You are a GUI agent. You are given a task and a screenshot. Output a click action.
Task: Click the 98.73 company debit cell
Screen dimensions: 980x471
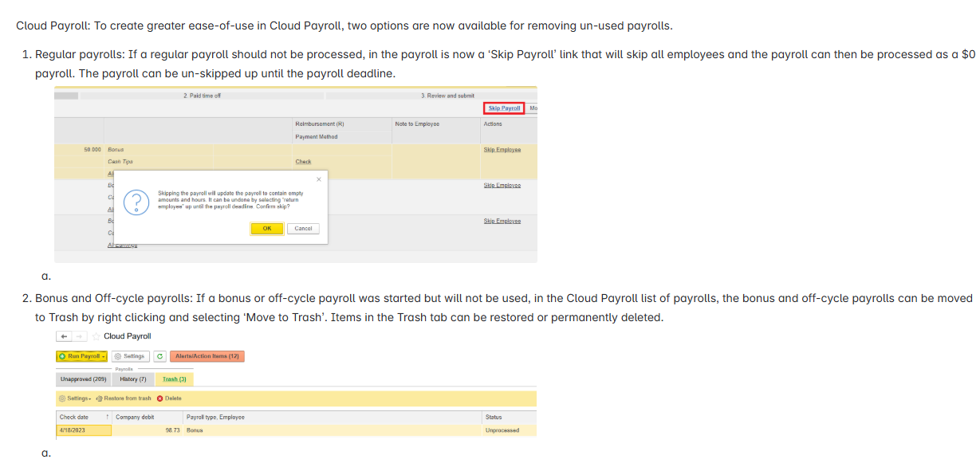[x=148, y=430]
